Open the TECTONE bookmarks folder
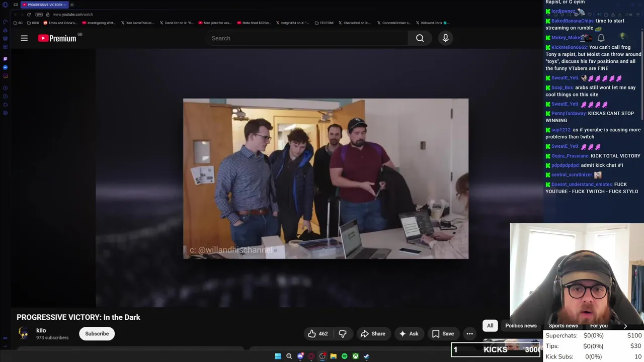 (x=325, y=23)
